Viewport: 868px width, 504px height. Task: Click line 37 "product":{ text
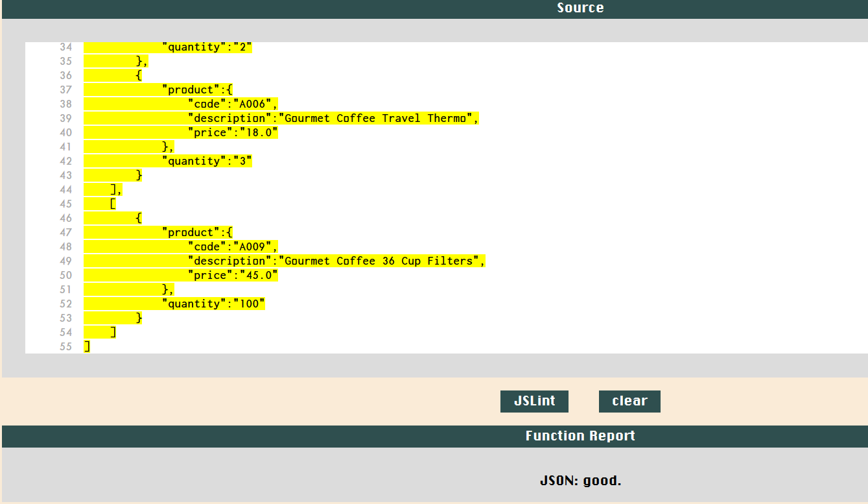pyautogui.click(x=197, y=90)
